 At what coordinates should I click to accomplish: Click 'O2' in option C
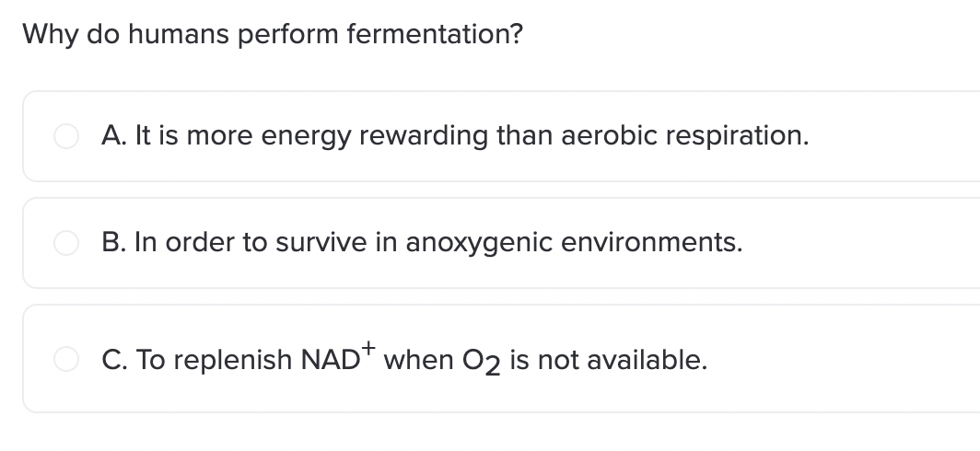481,362
